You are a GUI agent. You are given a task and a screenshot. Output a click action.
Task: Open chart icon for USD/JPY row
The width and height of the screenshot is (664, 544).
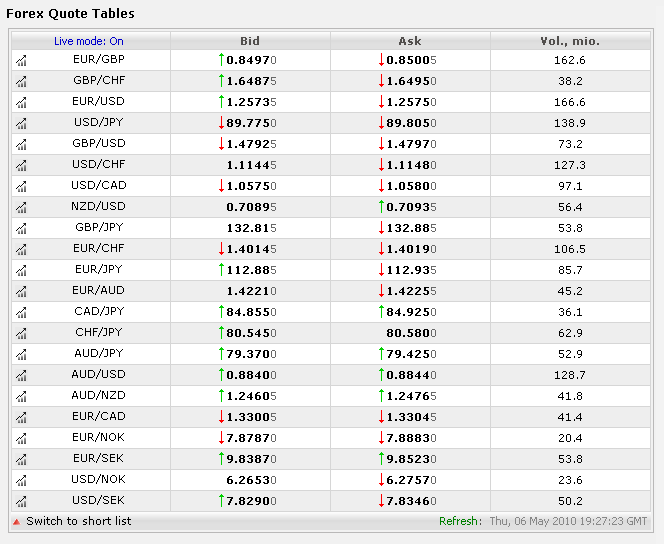[x=21, y=124]
